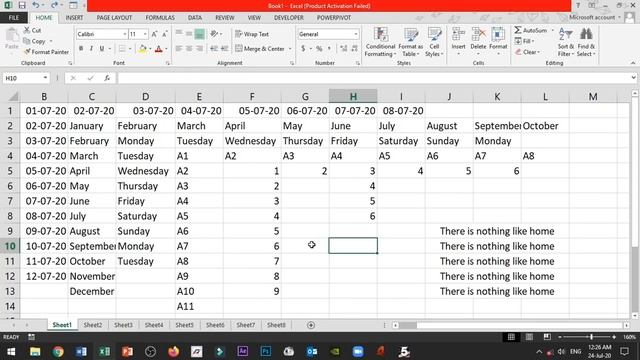Image resolution: width=640 pixels, height=360 pixels.
Task: Toggle Center horizontal alignment
Action: point(189,49)
